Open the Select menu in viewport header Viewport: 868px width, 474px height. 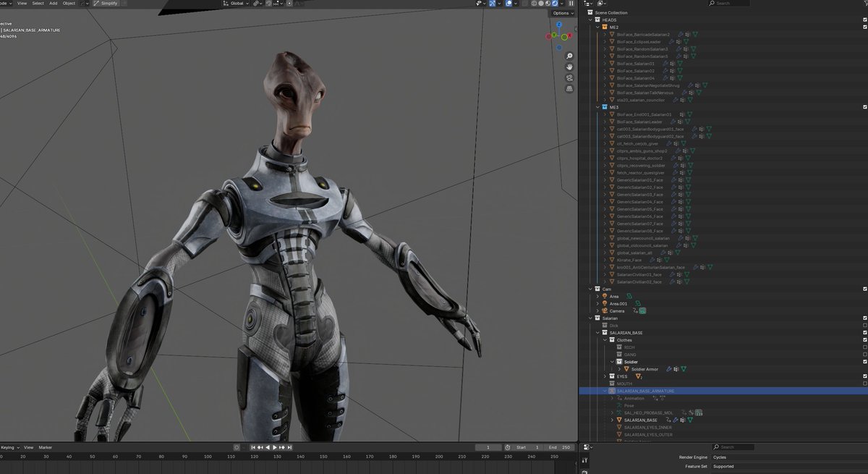pos(38,3)
